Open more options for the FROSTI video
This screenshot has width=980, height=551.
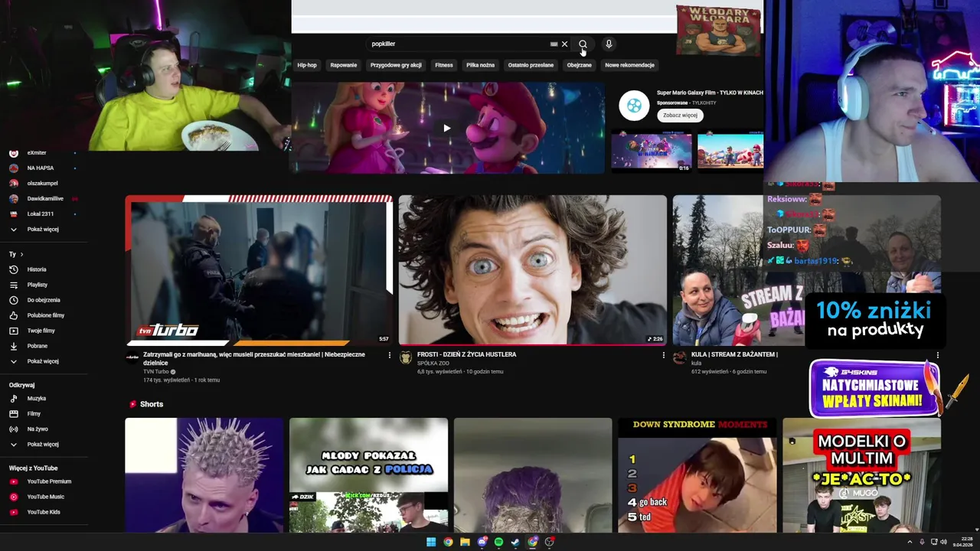coord(663,355)
